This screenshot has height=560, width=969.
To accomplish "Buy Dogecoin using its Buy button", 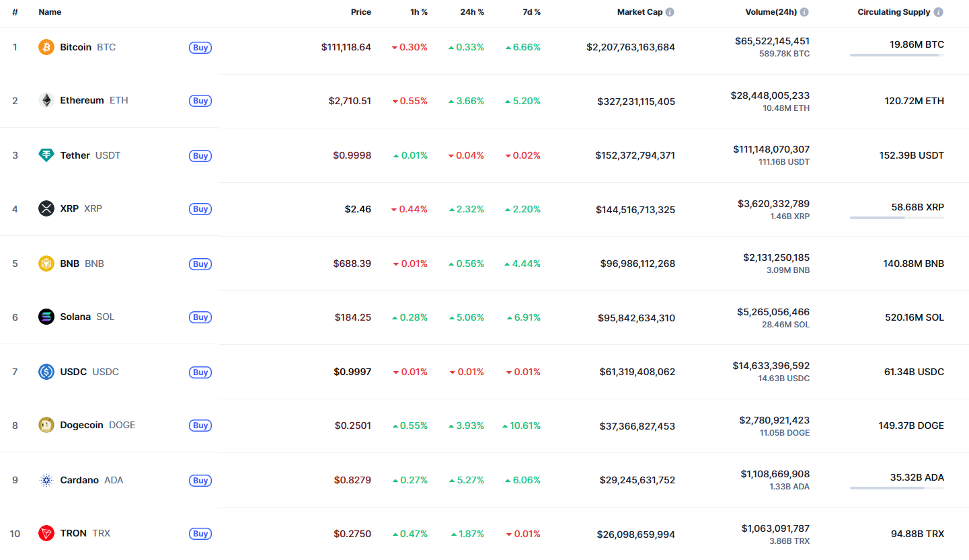I will point(200,426).
